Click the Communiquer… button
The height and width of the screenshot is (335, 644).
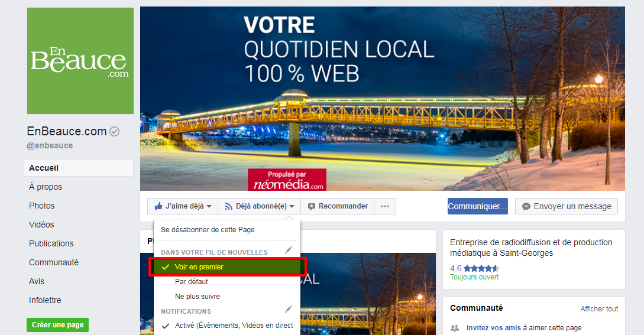tap(478, 206)
